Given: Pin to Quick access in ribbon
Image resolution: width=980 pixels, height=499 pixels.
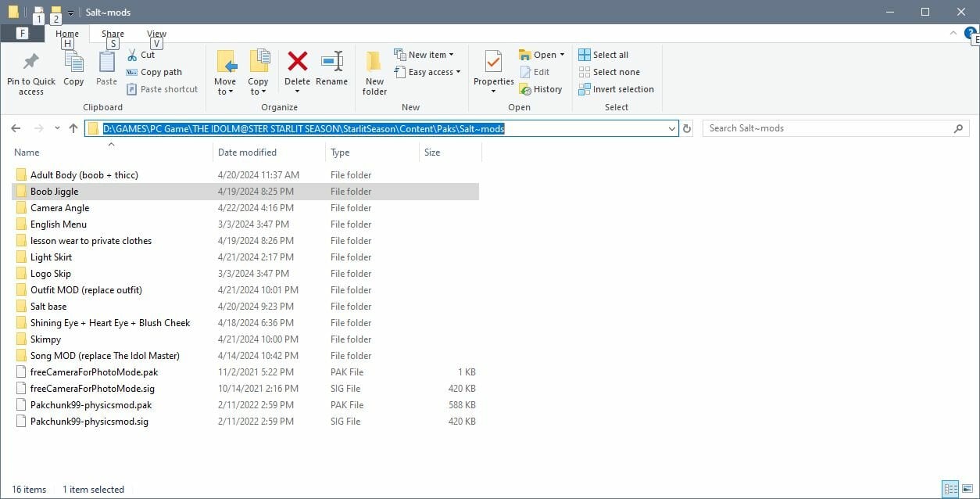Looking at the screenshot, I should click(31, 74).
